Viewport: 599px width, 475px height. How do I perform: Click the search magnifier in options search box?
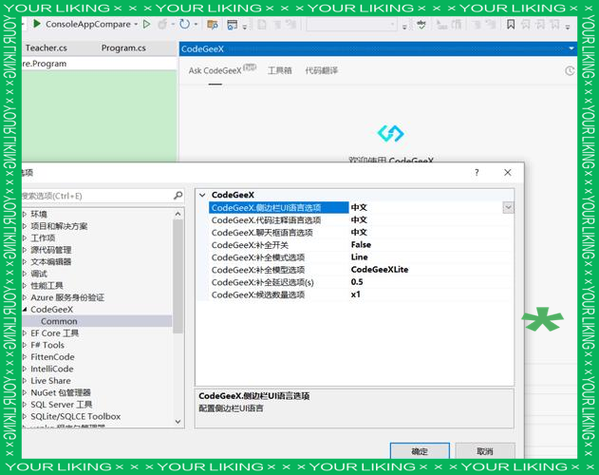click(x=178, y=196)
